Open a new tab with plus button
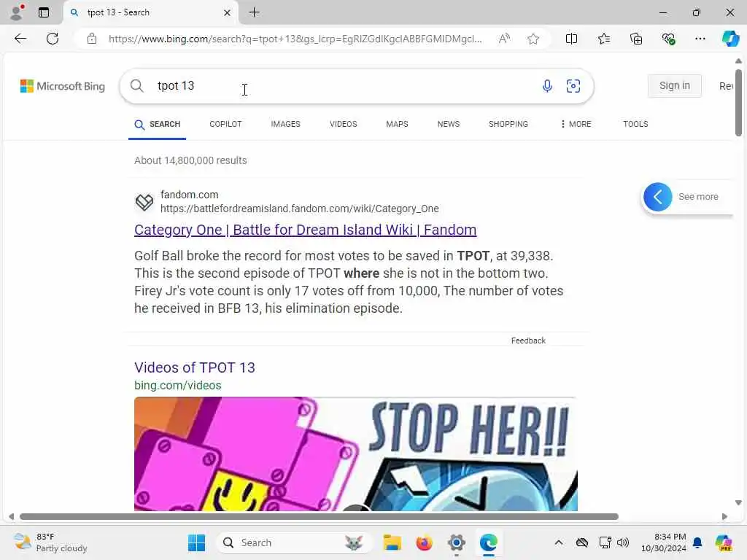 255,12
